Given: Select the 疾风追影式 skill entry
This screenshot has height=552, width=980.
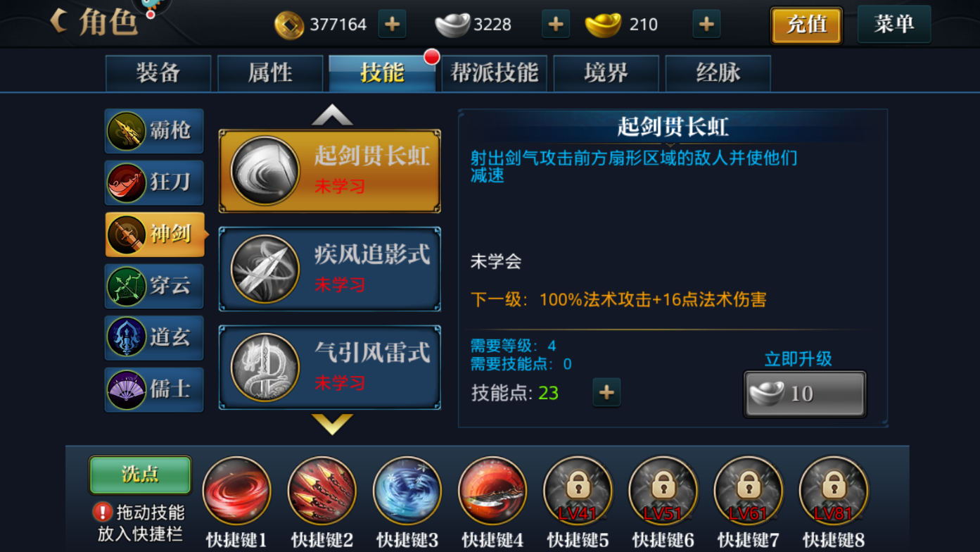Looking at the screenshot, I should [330, 269].
